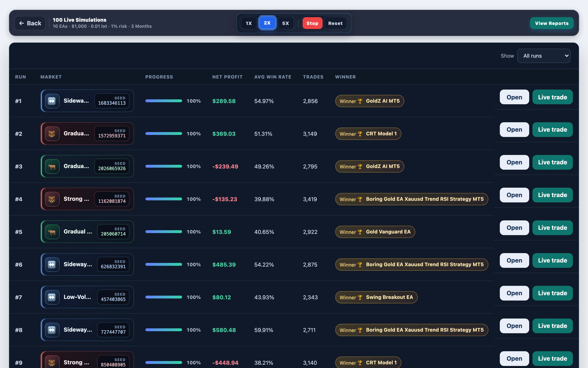Click seed 626832391 badge
The image size is (588, 368).
pyautogui.click(x=113, y=264)
